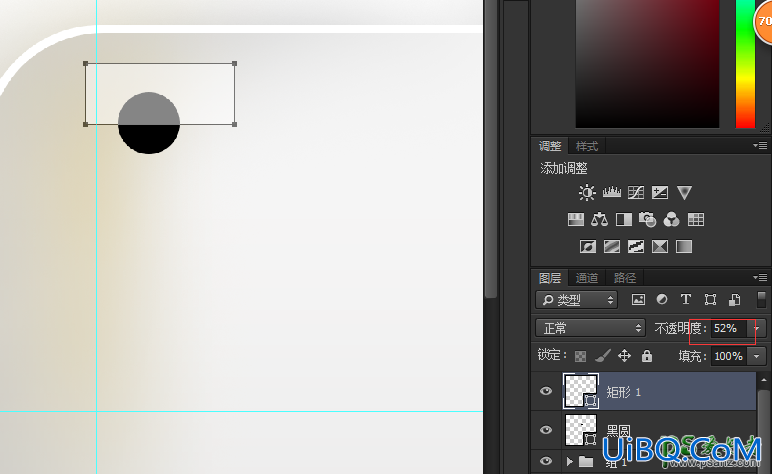Hide the 矩形 1 layer

click(546, 391)
